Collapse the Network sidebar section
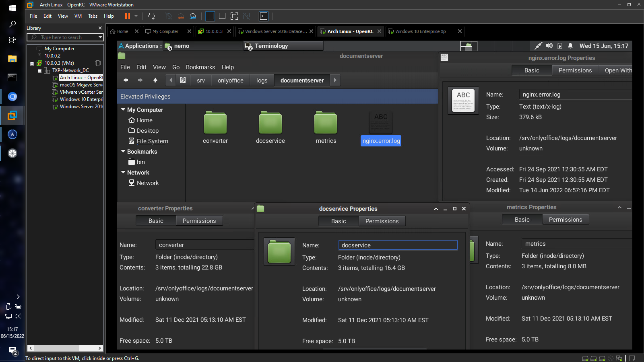This screenshot has height=362, width=644. coord(123,172)
